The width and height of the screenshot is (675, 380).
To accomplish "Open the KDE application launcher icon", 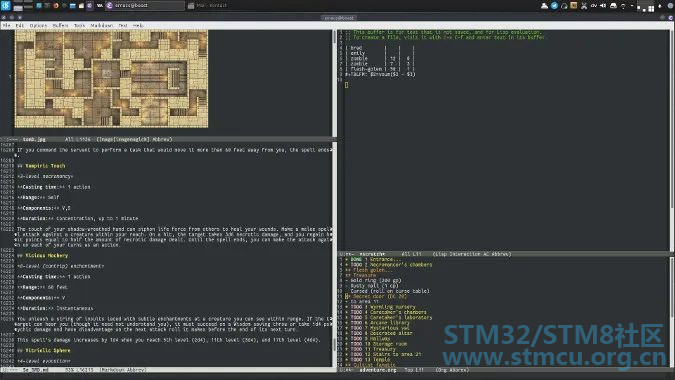I will click(x=6, y=6).
